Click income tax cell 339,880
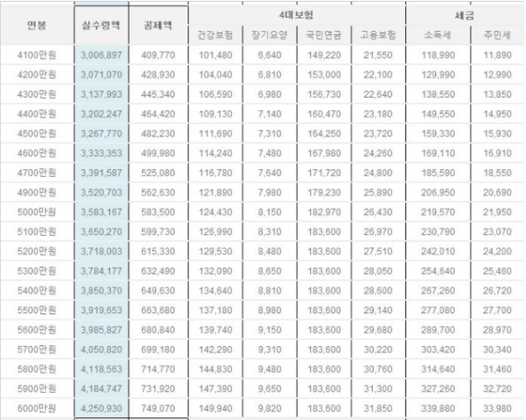This screenshot has height=420, width=526. pyautogui.click(x=438, y=409)
